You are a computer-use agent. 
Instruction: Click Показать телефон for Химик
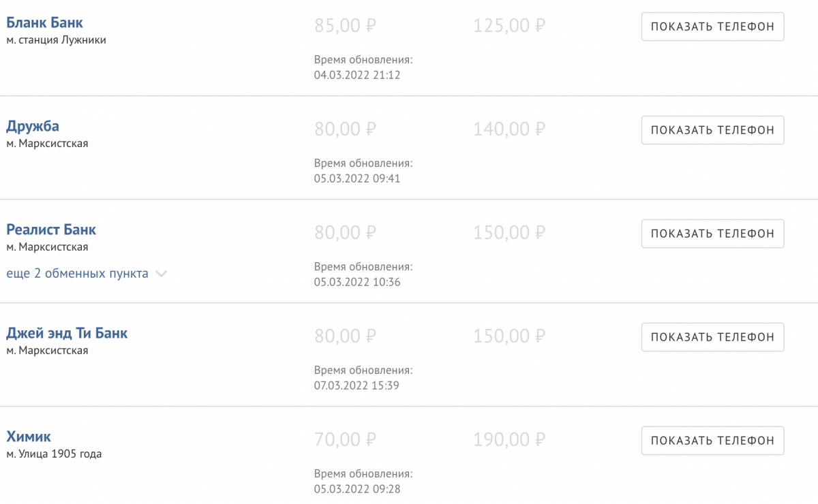pyautogui.click(x=712, y=441)
